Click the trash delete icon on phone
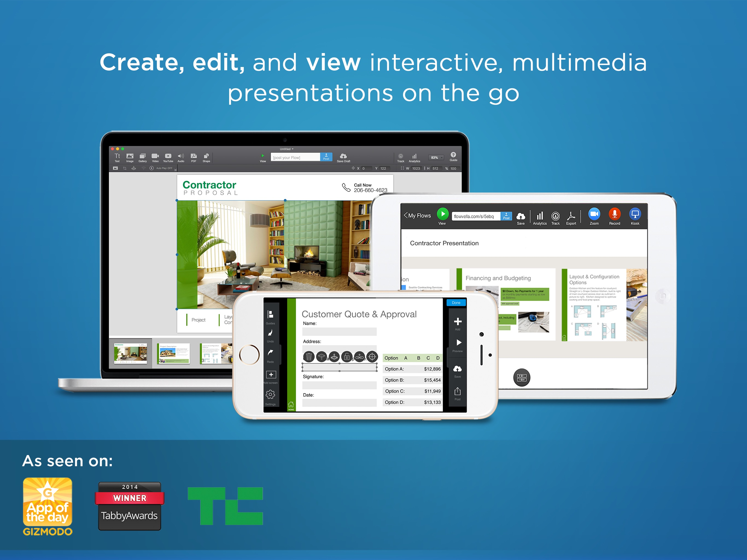The height and width of the screenshot is (560, 747). 309,357
